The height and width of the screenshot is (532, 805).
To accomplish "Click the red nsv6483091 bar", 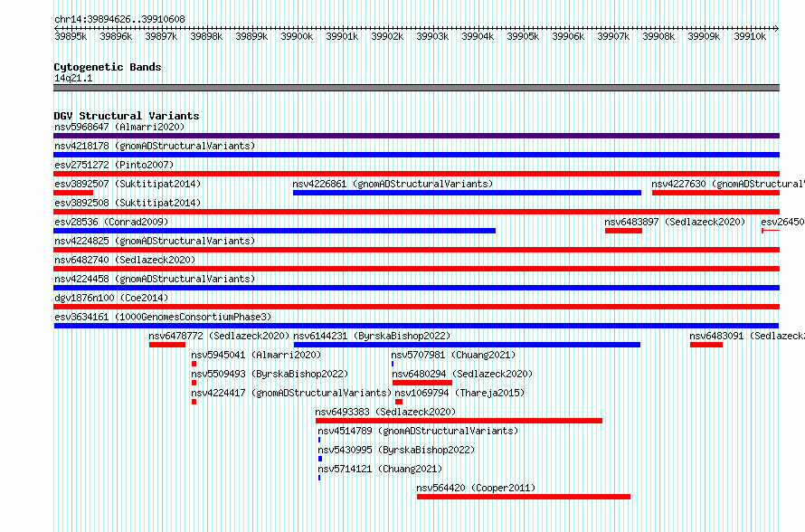I will [x=706, y=345].
